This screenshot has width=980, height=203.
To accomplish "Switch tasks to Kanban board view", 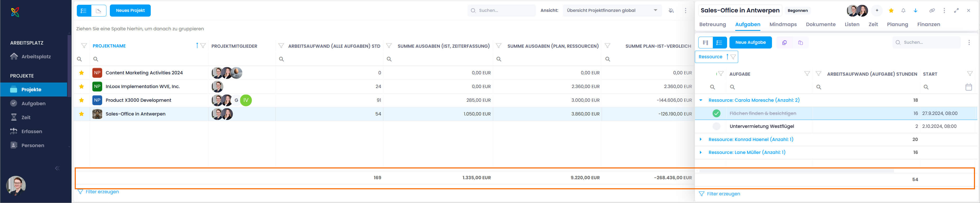I will (x=705, y=42).
